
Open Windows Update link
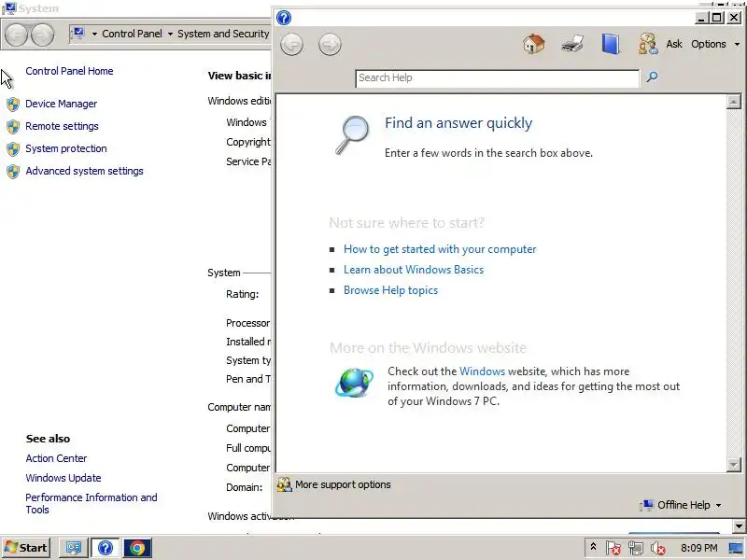63,478
